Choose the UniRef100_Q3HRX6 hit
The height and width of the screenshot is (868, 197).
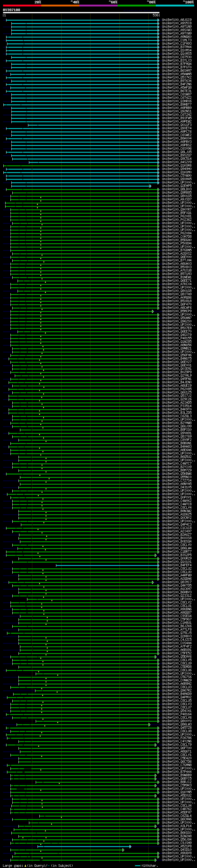click(177, 101)
